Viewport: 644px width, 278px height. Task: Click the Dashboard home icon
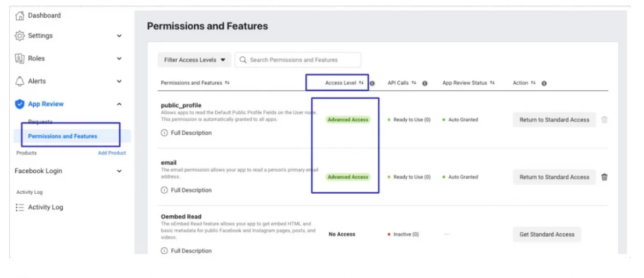pyautogui.click(x=20, y=16)
